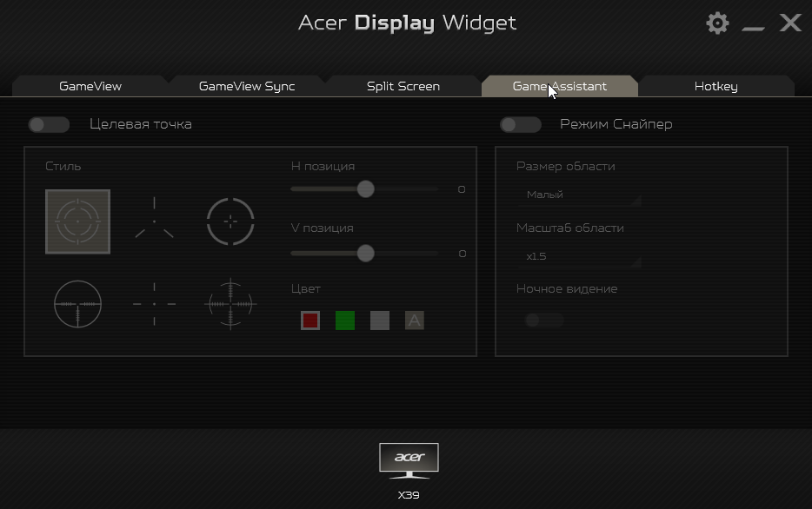Select the sniper scope circle crosshair style
The width and height of the screenshot is (812, 509).
(x=77, y=304)
